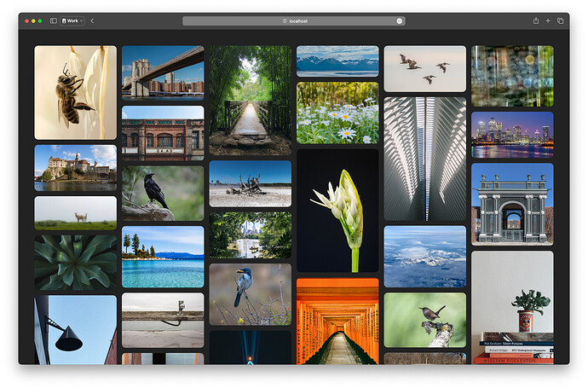588x388 pixels.
Task: Click the page options icon in address bar
Action: (x=400, y=20)
